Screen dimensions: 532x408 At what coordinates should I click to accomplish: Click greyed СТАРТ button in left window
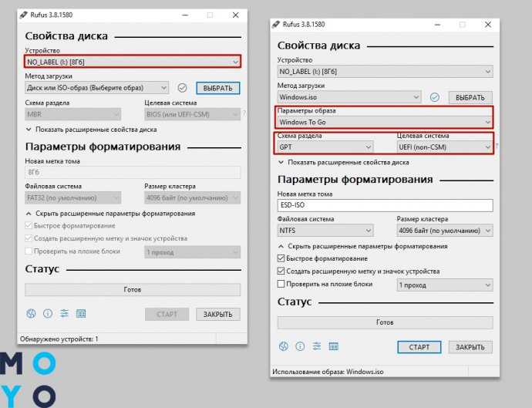(x=167, y=315)
